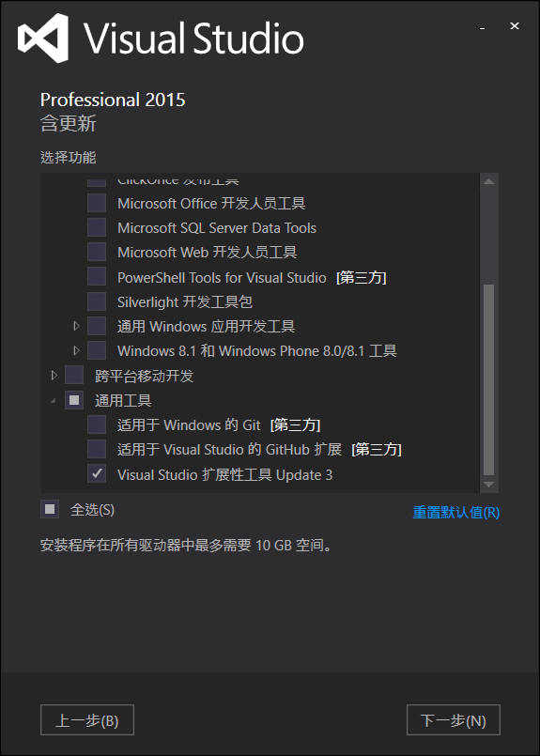Toggle the 全选(S) select-all checkbox
This screenshot has height=756, width=540.
[50, 509]
